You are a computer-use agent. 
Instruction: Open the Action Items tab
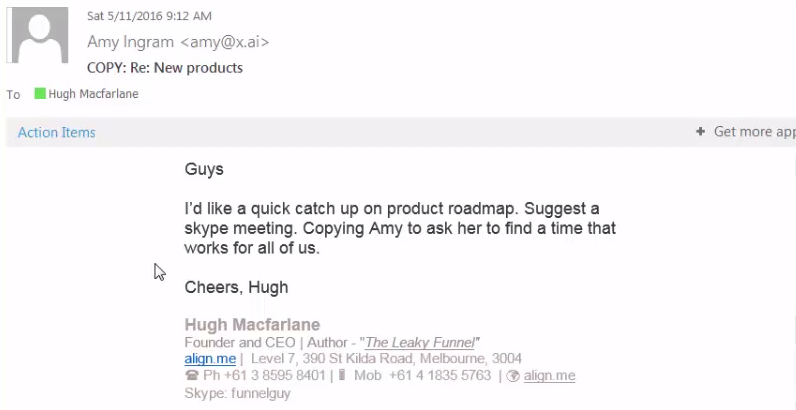(x=57, y=132)
